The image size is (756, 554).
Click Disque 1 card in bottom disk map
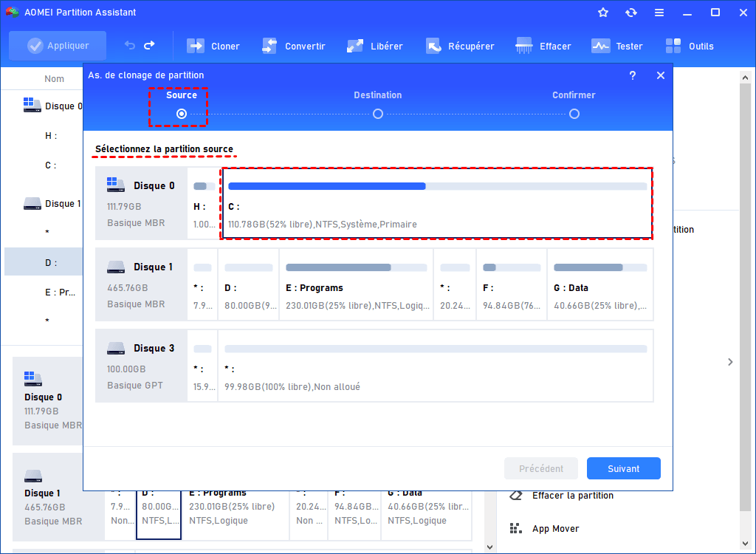pyautogui.click(x=58, y=497)
